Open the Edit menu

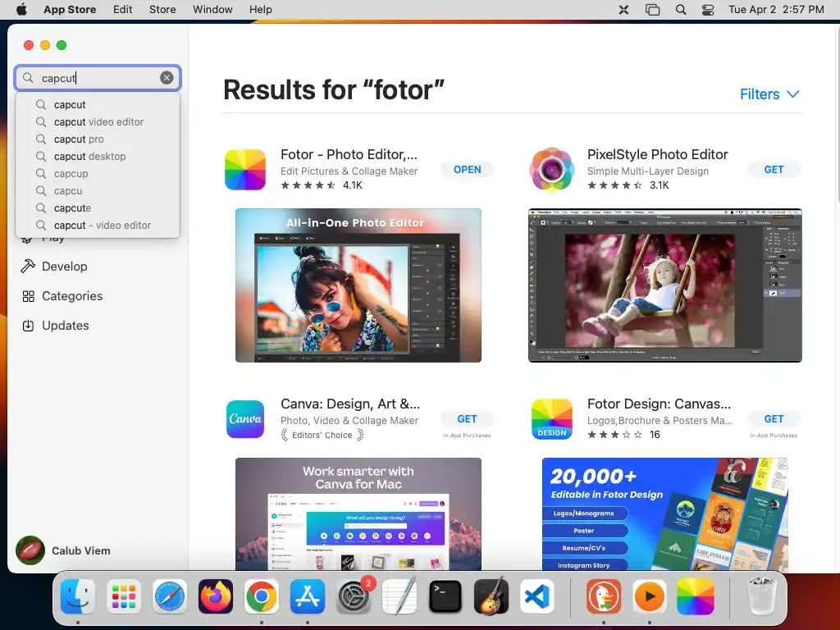coord(123,10)
